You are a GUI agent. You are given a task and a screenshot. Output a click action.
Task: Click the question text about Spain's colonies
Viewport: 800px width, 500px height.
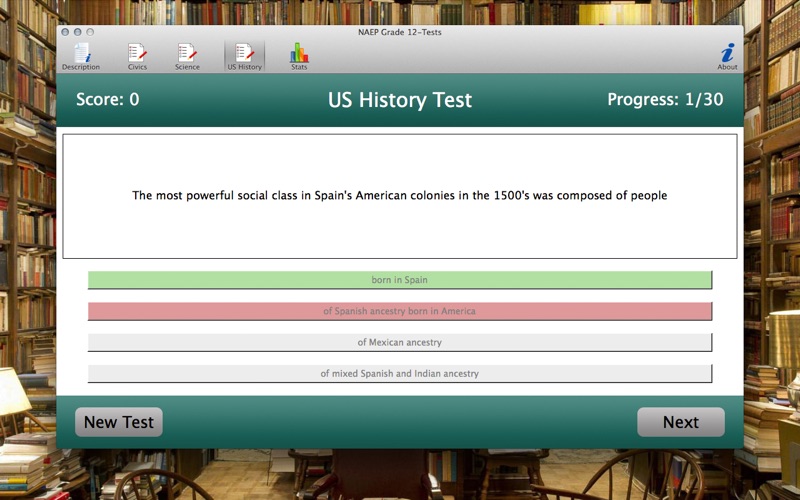pyautogui.click(x=399, y=195)
